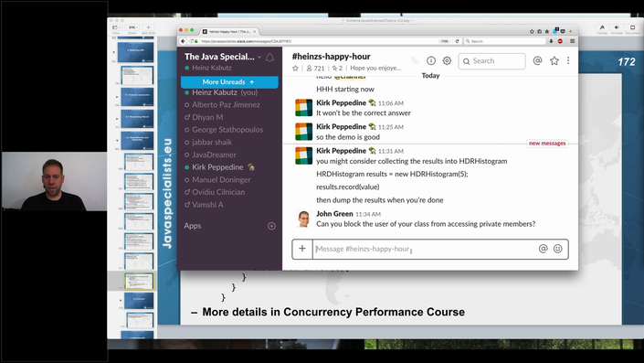Screen dimensions: 644x363
Task: Click the Add Slide button in Keynote
Action: click(x=148, y=28)
